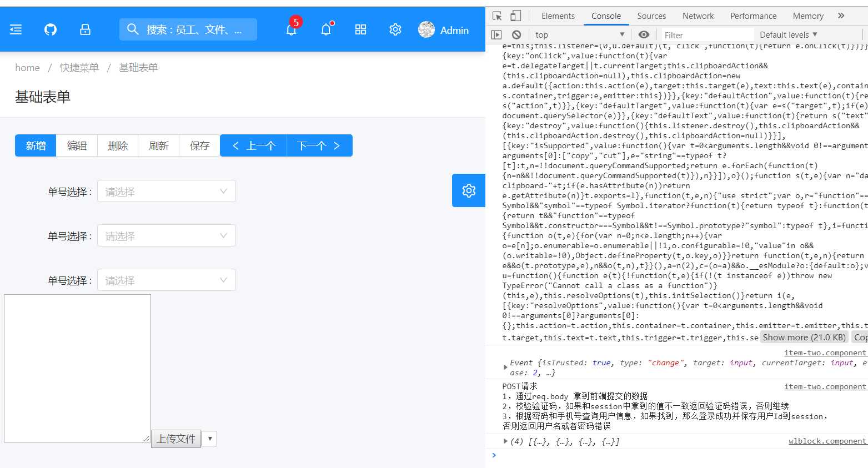
Task: Click the home breadcrumb link
Action: tap(27, 68)
